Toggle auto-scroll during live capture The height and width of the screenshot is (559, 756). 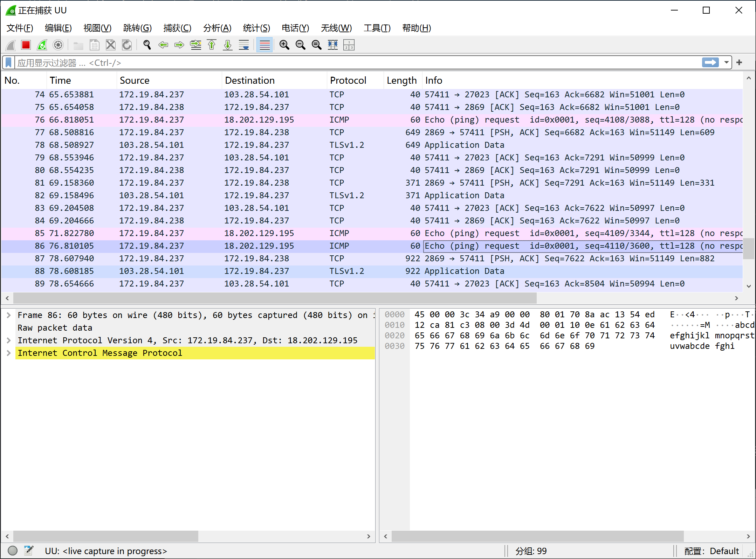coord(244,45)
